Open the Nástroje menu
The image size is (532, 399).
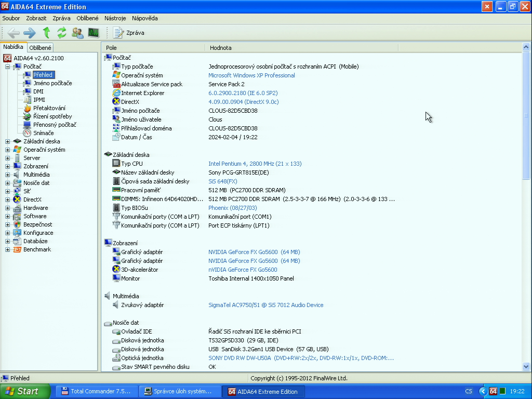(115, 18)
